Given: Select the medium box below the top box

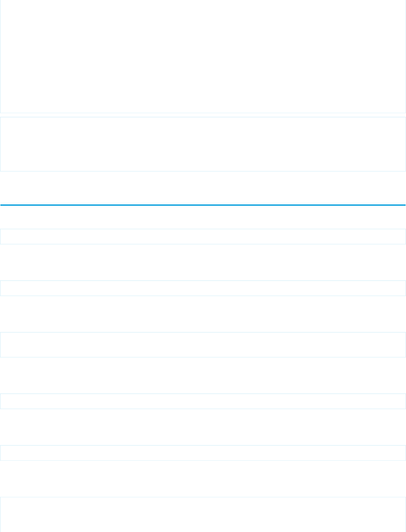Looking at the screenshot, I should (203, 144).
